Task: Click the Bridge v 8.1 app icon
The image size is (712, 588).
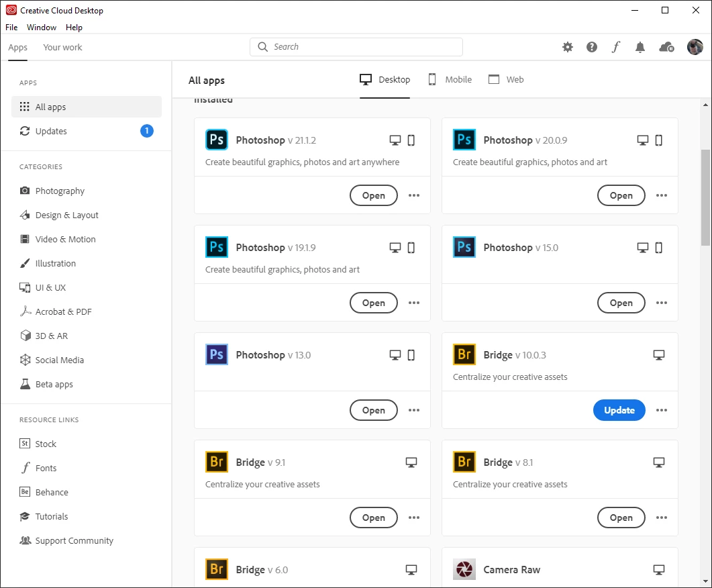Action: click(x=464, y=462)
